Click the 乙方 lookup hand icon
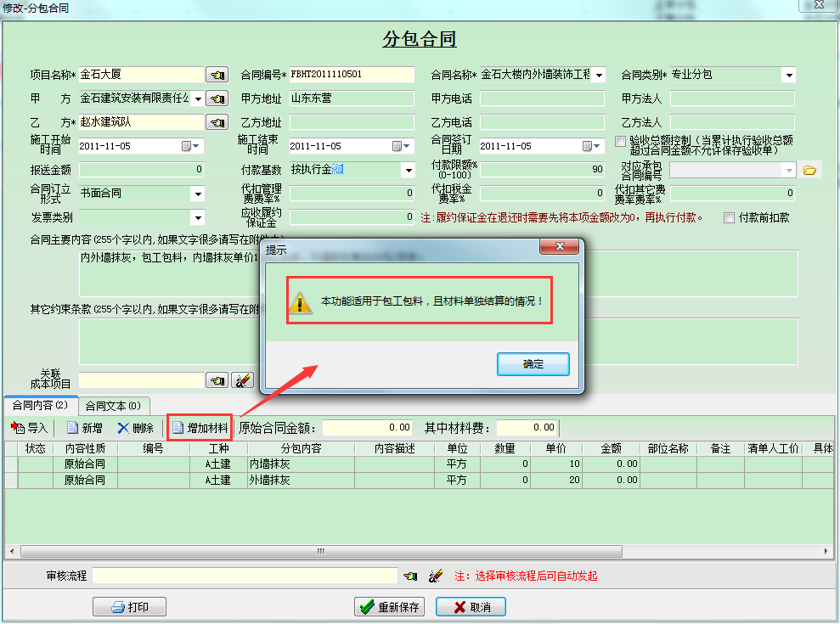The height and width of the screenshot is (624, 840). [217, 122]
